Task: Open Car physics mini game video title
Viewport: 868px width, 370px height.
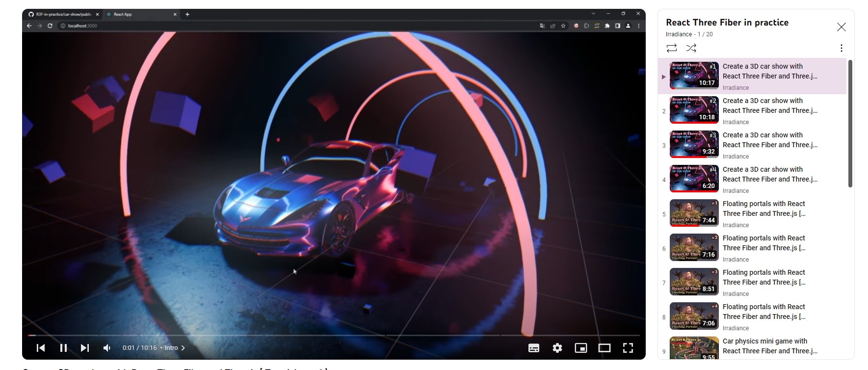Action: [770, 346]
